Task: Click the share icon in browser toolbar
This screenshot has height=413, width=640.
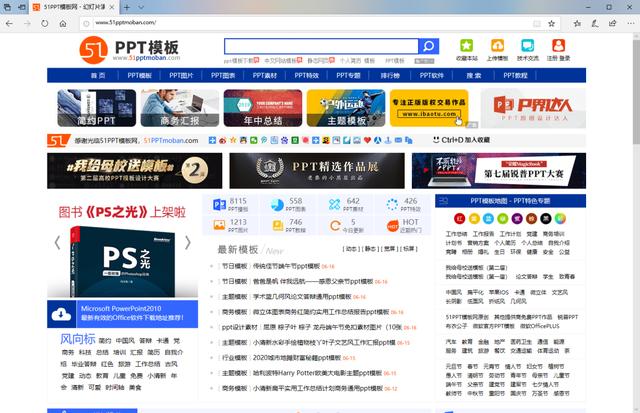Action: (x=613, y=23)
